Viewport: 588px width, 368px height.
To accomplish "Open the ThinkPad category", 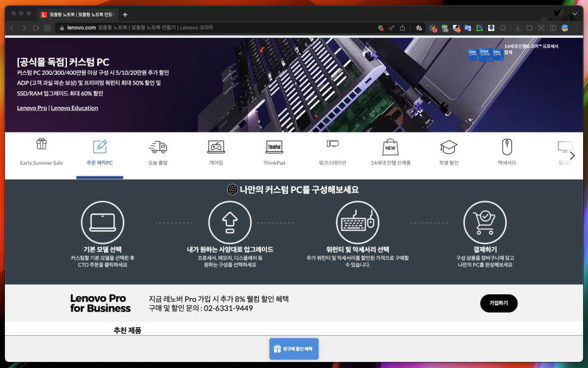I will coord(274,152).
